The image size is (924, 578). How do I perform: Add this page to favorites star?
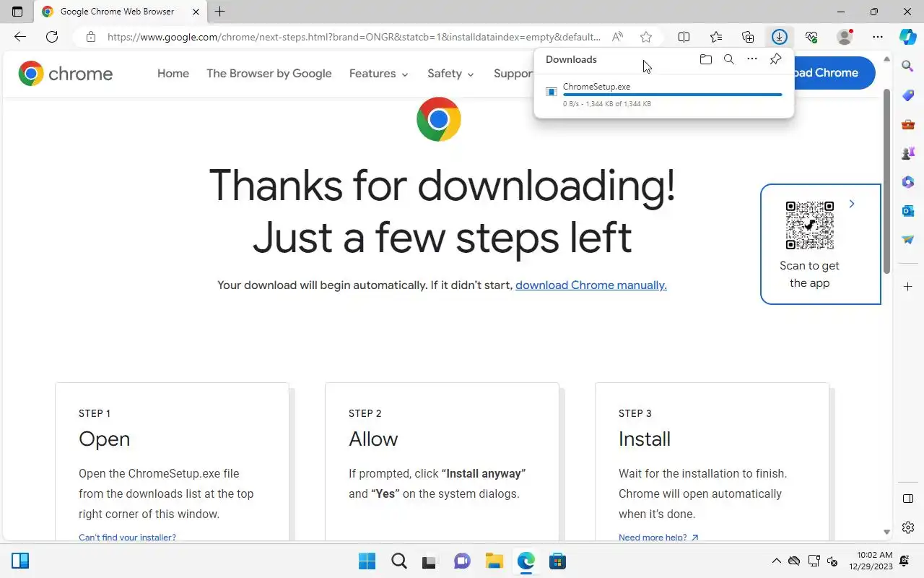click(646, 37)
